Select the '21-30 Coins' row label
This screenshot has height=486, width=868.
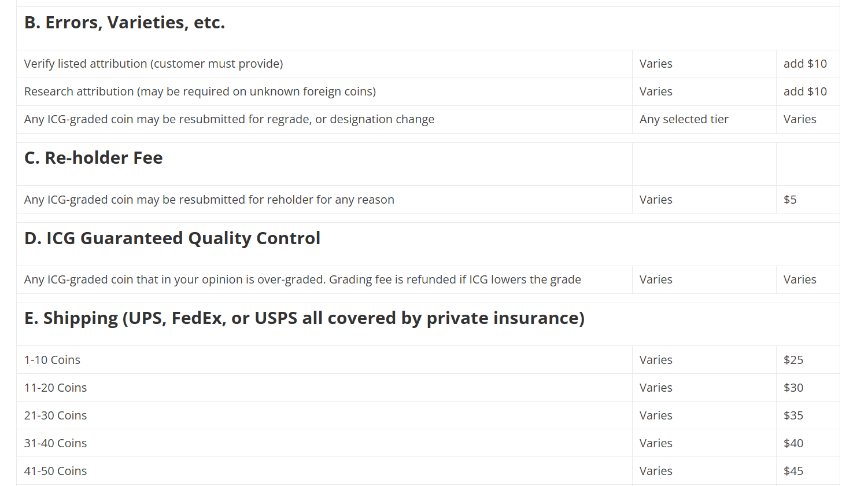pos(56,415)
